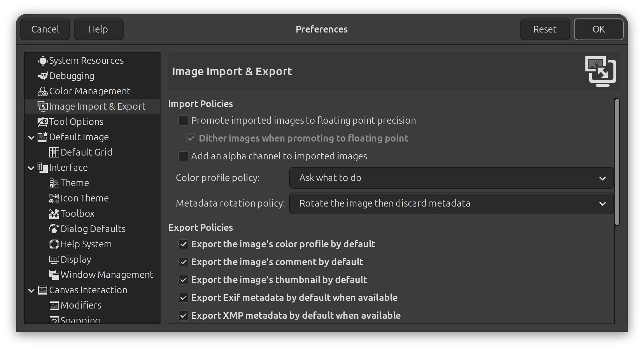Click the System Resources chip icon
Image resolution: width=644 pixels, height=350 pixels.
42,61
